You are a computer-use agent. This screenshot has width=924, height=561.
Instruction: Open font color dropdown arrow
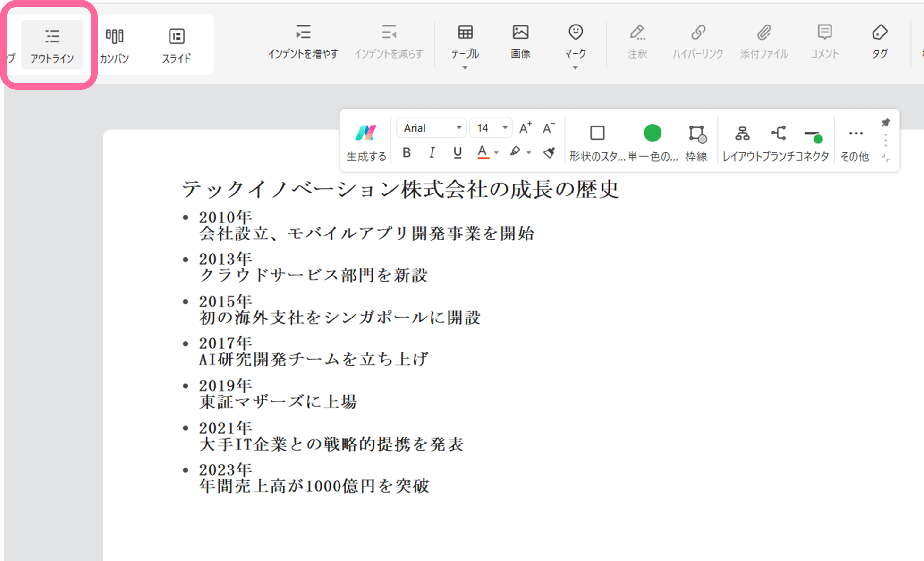496,152
